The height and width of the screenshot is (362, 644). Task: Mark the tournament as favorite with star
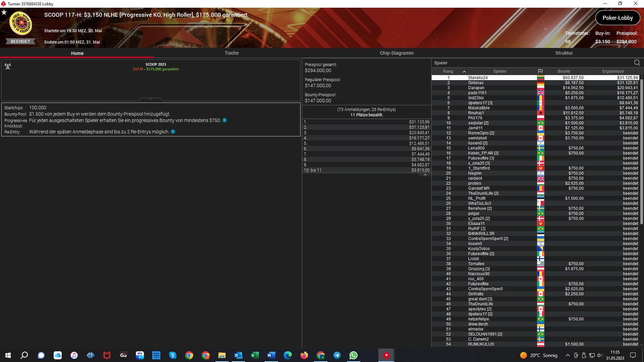pos(4,12)
